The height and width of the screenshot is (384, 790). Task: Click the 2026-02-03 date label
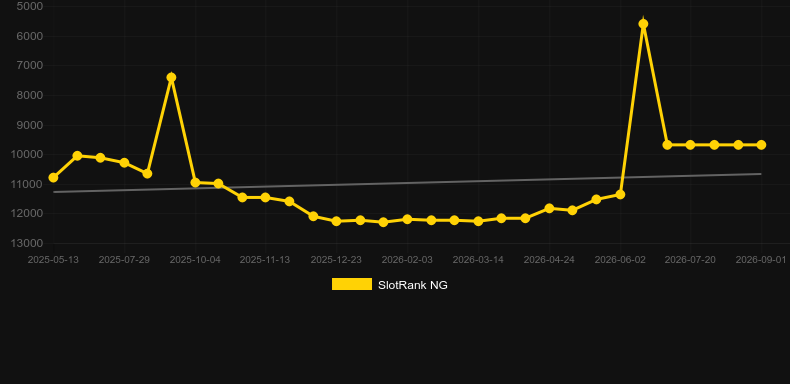407,260
